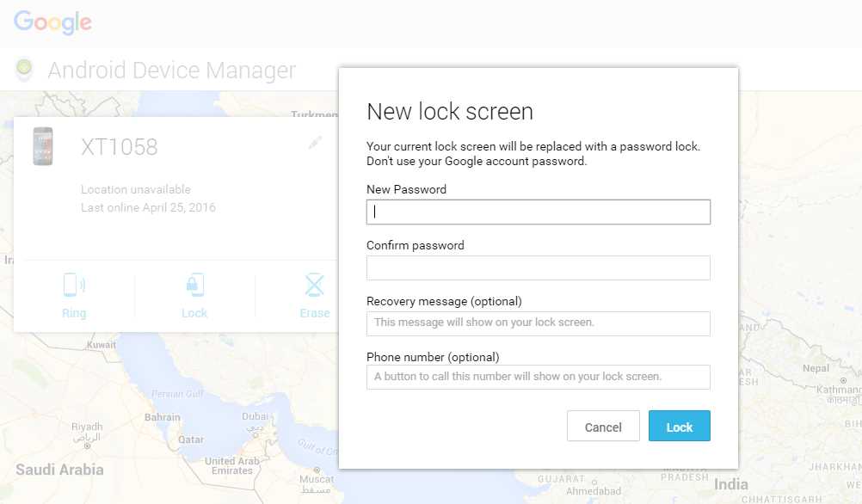Select the Lock padlock icon on device card
Image resolution: width=862 pixels, height=504 pixels.
(194, 284)
